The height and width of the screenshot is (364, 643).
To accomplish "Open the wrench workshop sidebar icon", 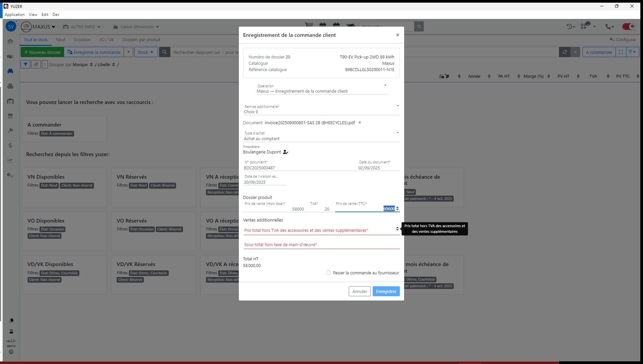I will 10,131.
